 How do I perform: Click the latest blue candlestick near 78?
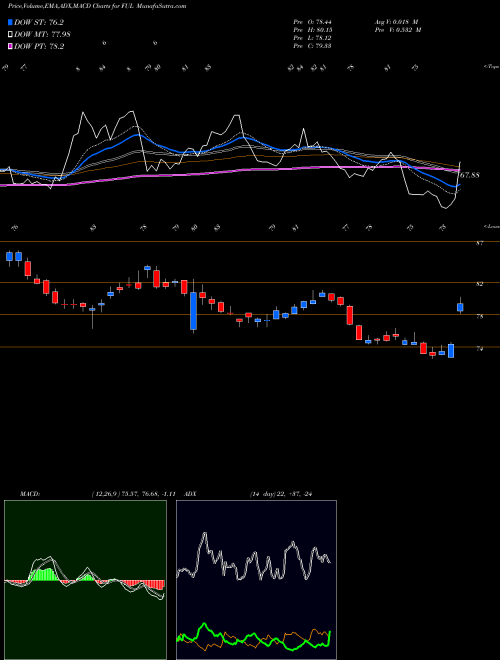click(460, 307)
